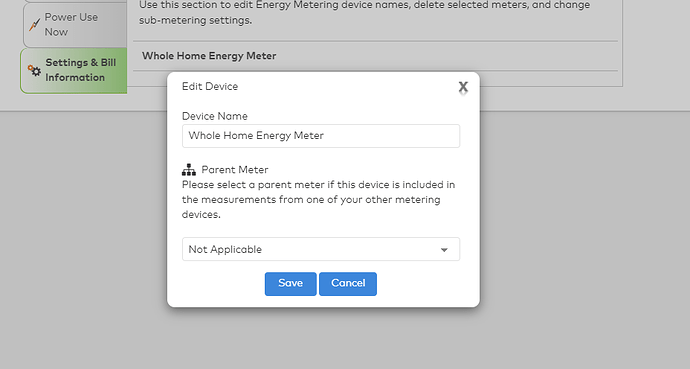Open the Parent Meter dropdown
The image size is (690, 369).
(x=321, y=249)
